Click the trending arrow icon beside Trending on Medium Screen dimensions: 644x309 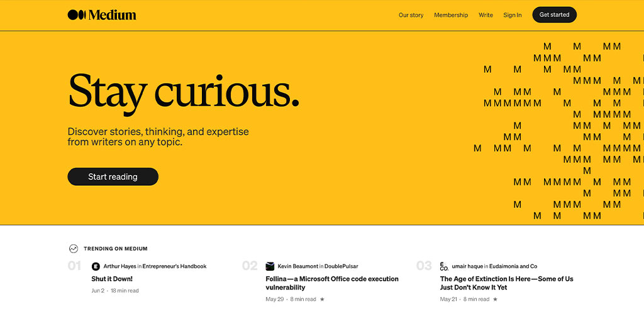point(74,249)
